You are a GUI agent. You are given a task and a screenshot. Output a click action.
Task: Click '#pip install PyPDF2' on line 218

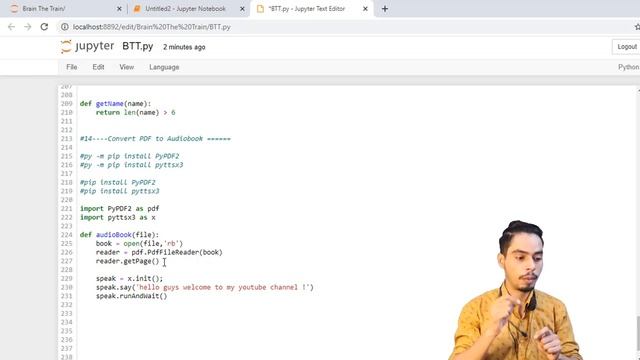pyautogui.click(x=118, y=182)
